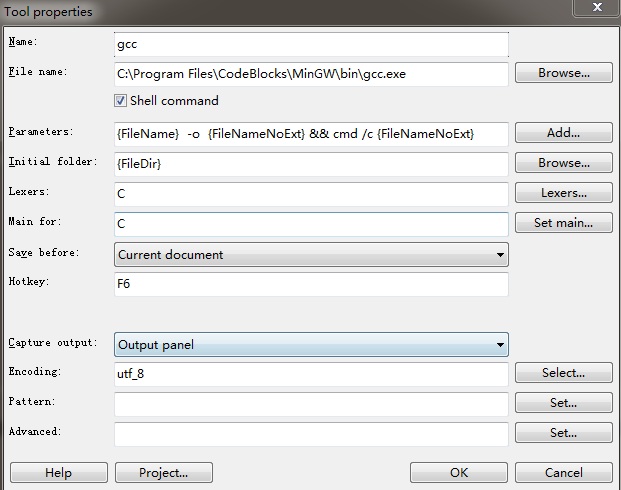Click the Hotkey field showing F6
The height and width of the screenshot is (490, 621).
click(x=311, y=284)
